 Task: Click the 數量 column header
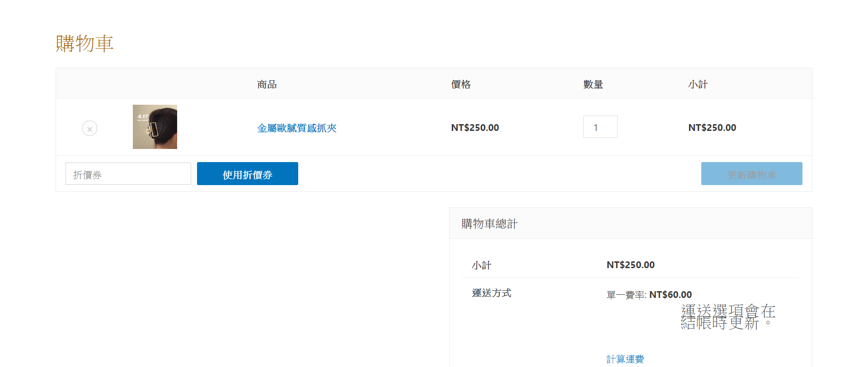click(x=593, y=84)
